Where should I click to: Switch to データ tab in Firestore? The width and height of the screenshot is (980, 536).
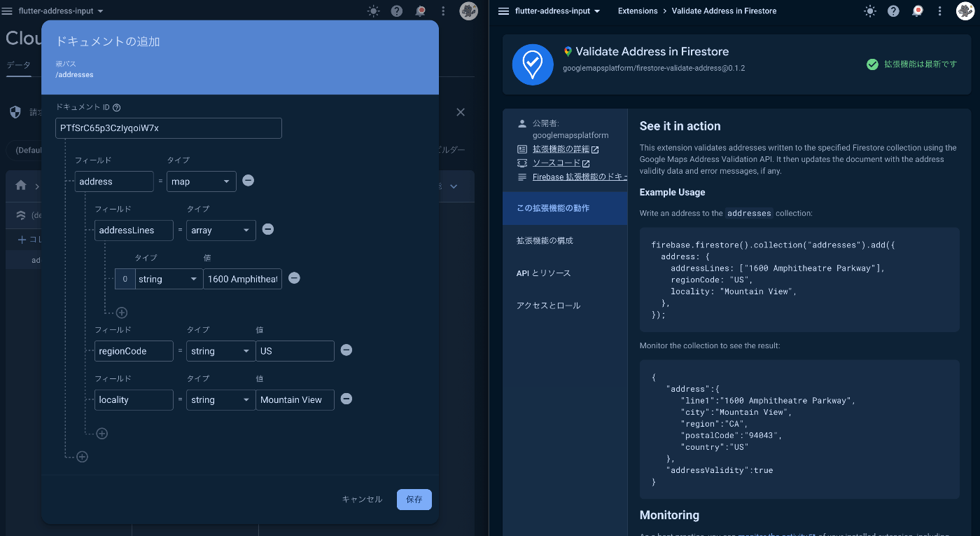click(x=18, y=65)
